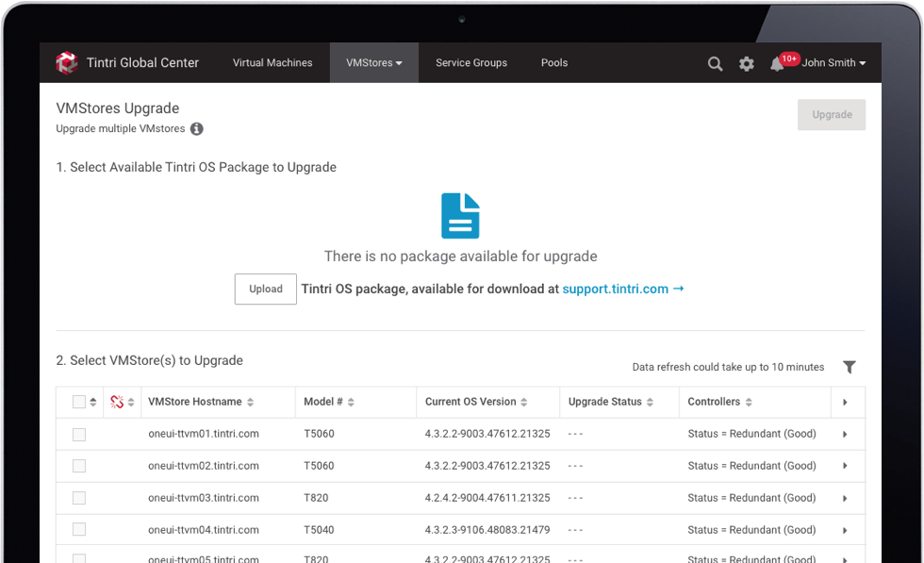The width and height of the screenshot is (924, 563).
Task: Click model T5060 for oneui-ttvm01
Action: point(319,434)
